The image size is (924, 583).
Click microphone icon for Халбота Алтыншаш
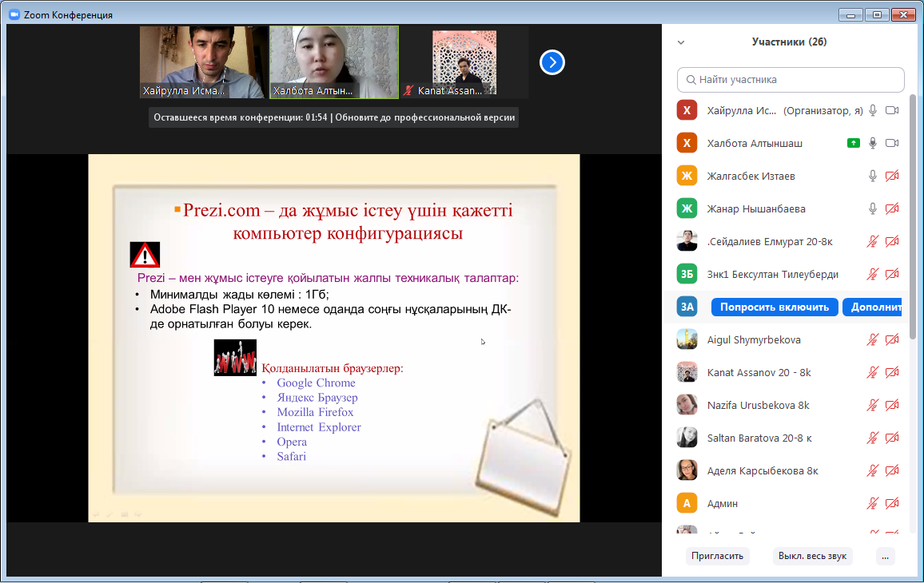tap(873, 143)
